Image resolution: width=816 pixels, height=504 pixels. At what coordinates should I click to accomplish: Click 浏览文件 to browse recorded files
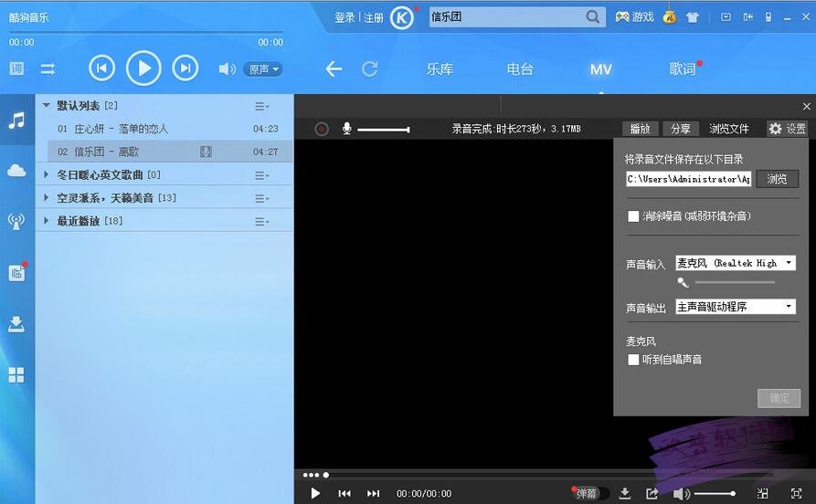(728, 129)
